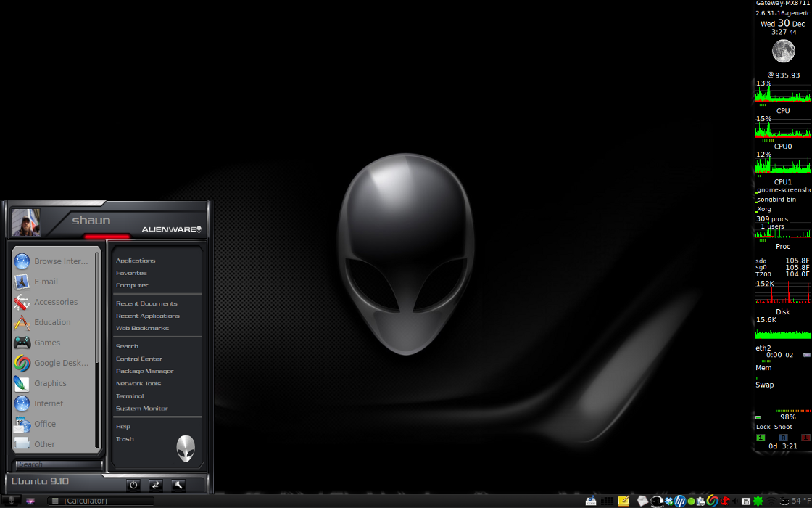Open Graphics feather icon
The image size is (812, 508).
pyautogui.click(x=22, y=383)
